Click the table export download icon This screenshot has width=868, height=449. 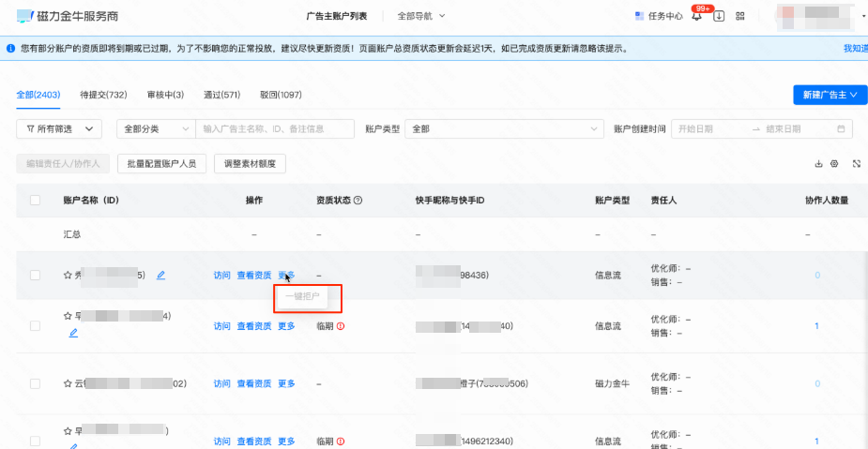click(818, 164)
